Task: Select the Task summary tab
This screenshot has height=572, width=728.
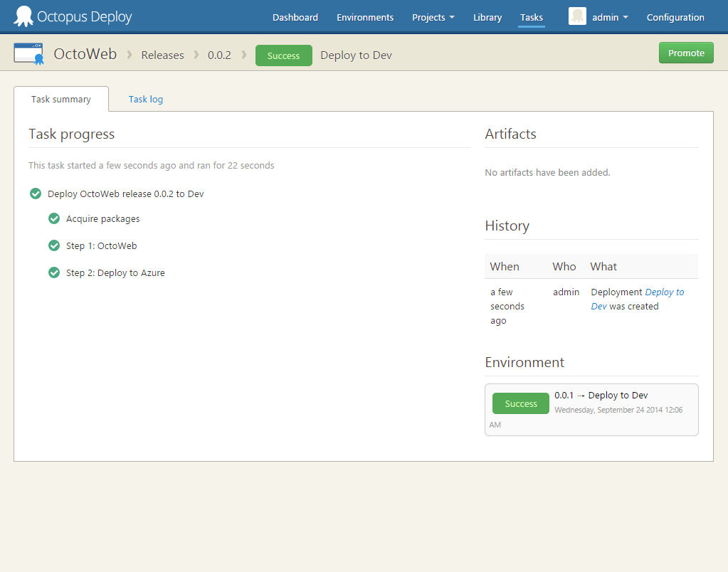Action: pyautogui.click(x=60, y=99)
